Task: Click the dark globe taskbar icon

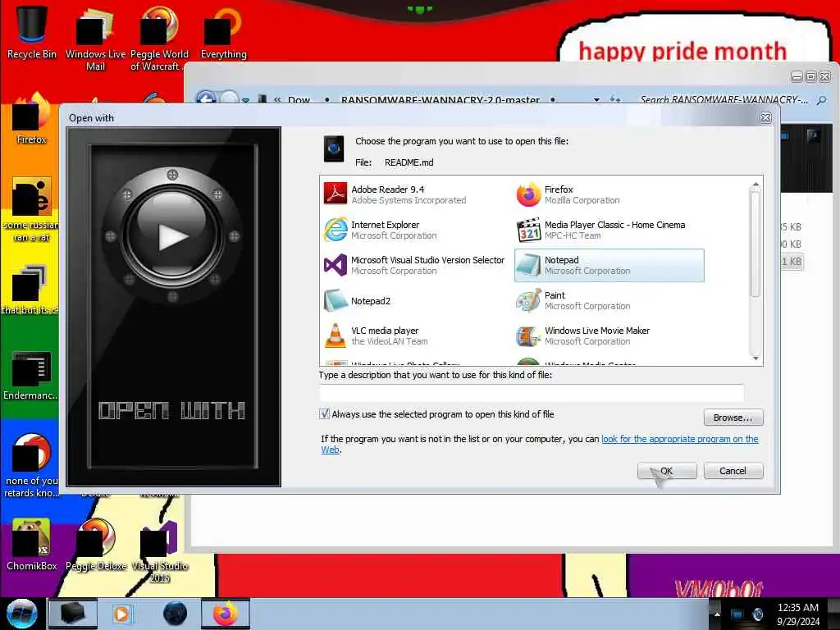Action: (175, 614)
